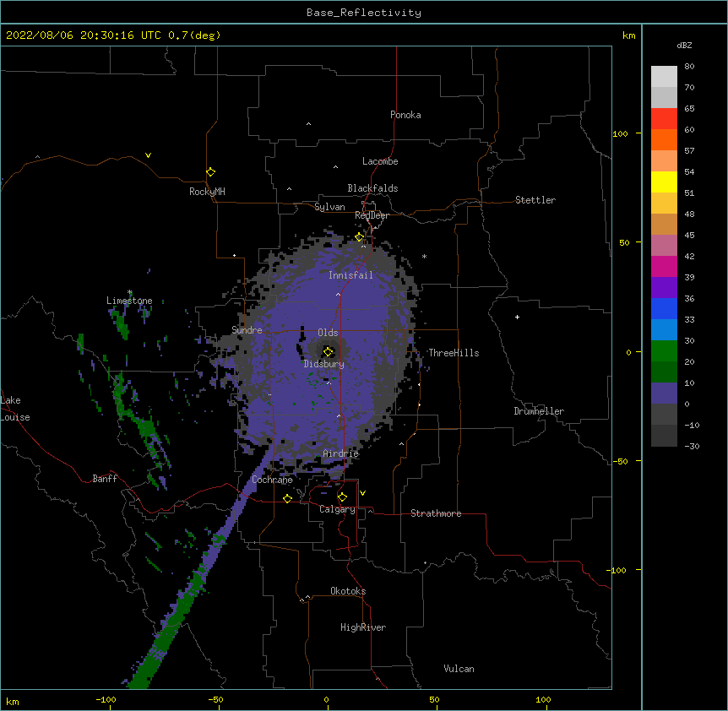Click the km unit label at bottom left
Viewport: 728px width, 711px height.
click(x=13, y=702)
